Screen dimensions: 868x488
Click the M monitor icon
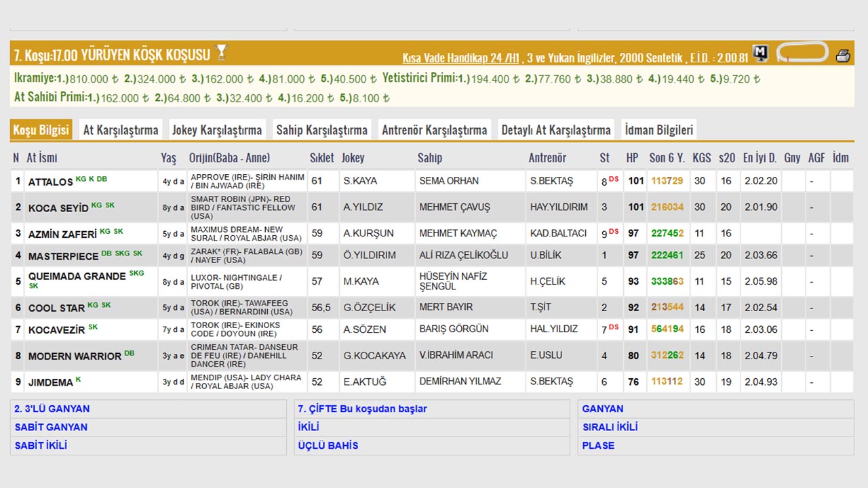point(761,54)
